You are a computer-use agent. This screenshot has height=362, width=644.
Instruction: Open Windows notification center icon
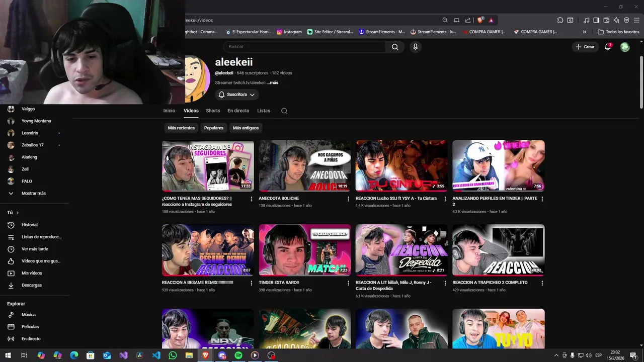click(633, 355)
